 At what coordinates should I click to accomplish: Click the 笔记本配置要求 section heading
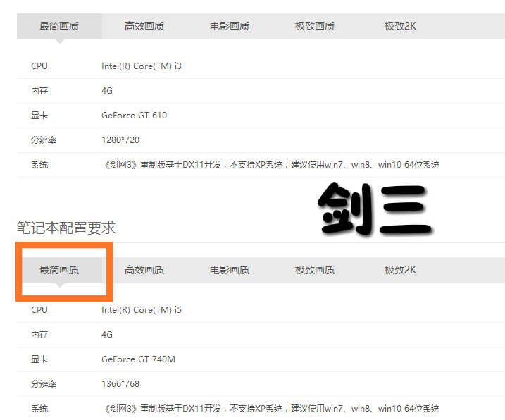pos(66,228)
